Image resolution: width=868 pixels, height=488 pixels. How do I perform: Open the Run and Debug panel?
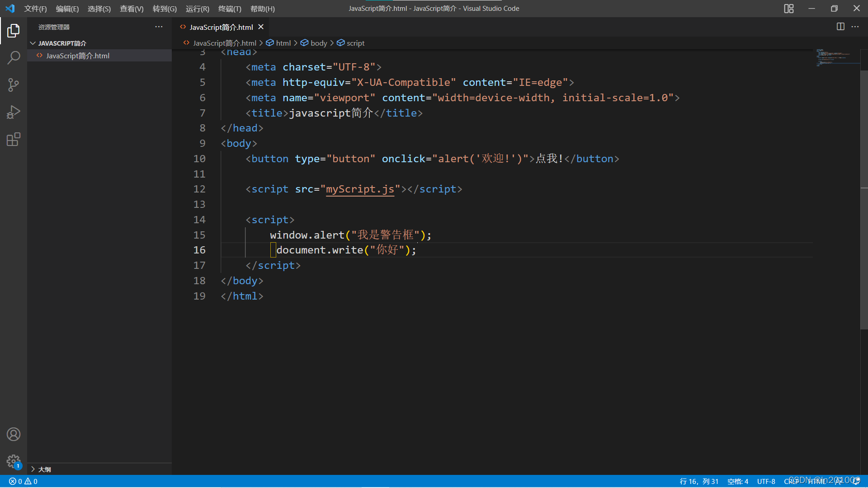pos(14,112)
